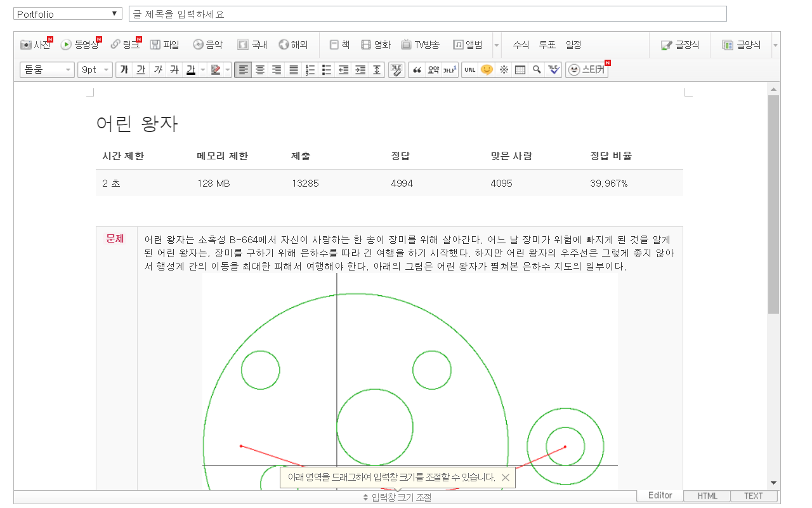Open the 해외 map attachment
The height and width of the screenshot is (508, 812).
pos(293,45)
